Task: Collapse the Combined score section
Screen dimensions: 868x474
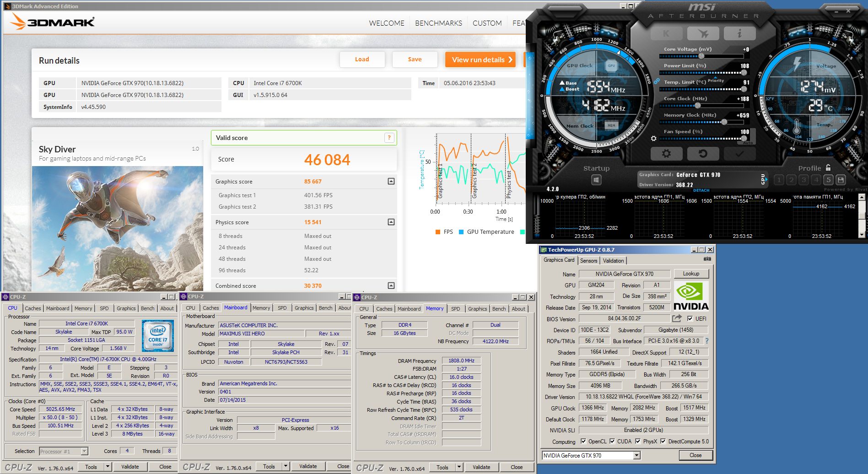Action: (391, 285)
